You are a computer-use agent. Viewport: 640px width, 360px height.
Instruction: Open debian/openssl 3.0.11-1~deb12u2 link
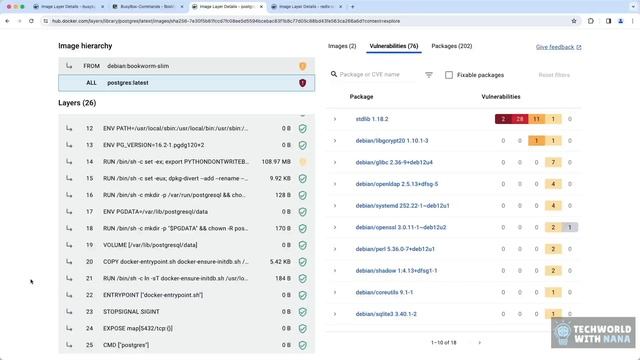pyautogui.click(x=401, y=227)
